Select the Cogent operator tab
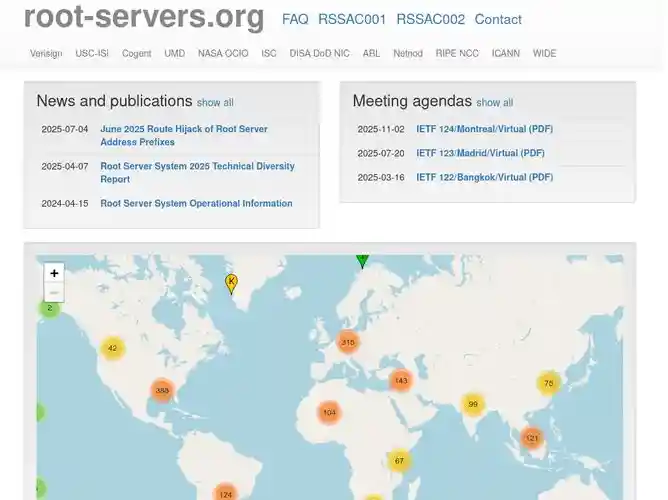668x500 pixels. coord(137,53)
